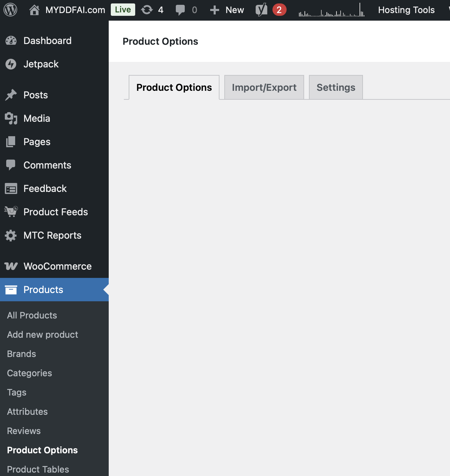This screenshot has width=450, height=476.
Task: Switch to the Settings tab
Action: 336,87
